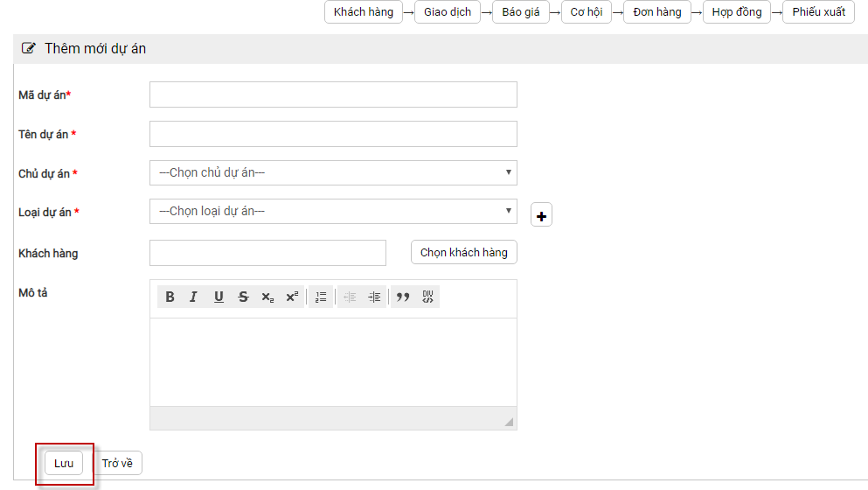The height and width of the screenshot is (490, 868).
Task: Apply Strikethrough in the editor toolbar
Action: coord(243,297)
